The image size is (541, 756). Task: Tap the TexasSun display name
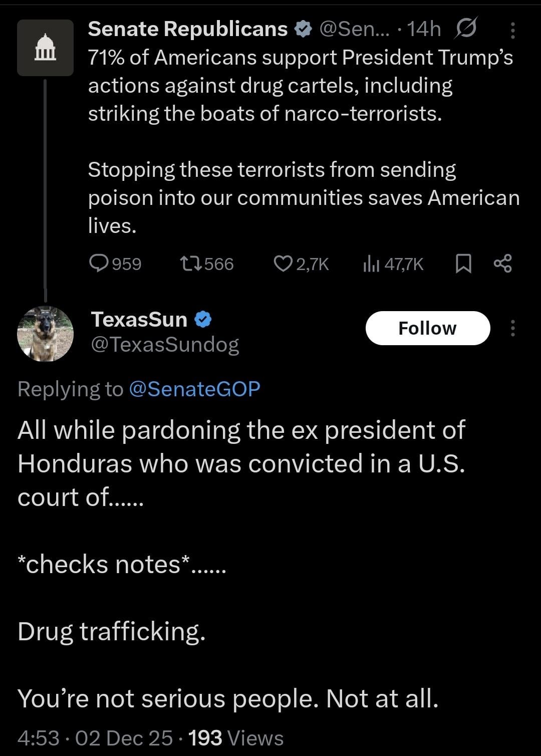click(139, 319)
